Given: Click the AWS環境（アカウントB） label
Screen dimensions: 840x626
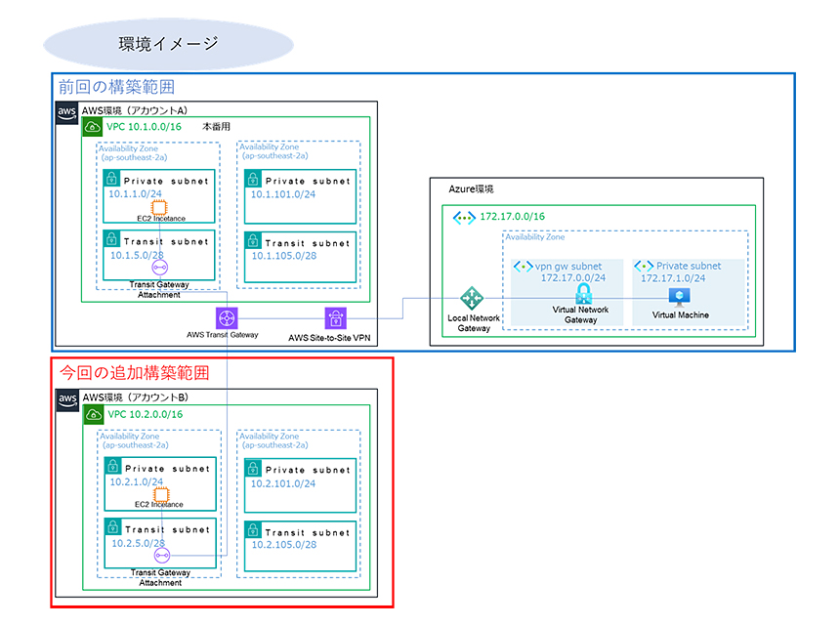Looking at the screenshot, I should [x=135, y=397].
